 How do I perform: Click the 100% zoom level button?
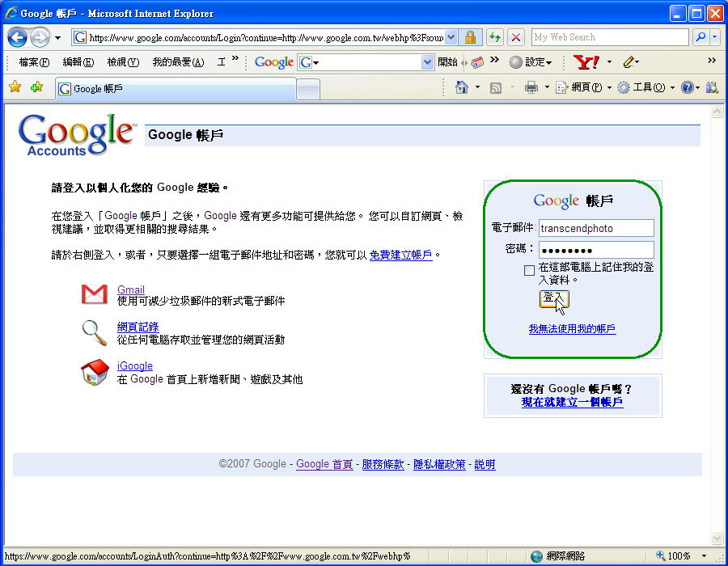(x=673, y=555)
